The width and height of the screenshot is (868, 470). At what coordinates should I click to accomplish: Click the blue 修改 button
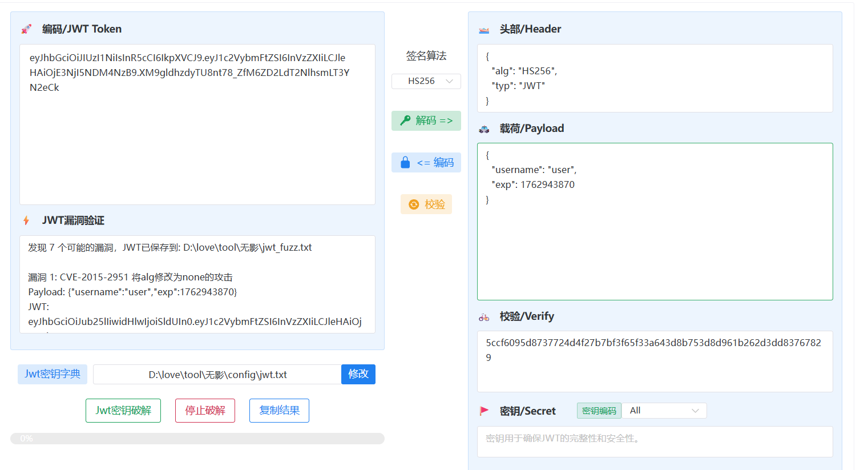pyautogui.click(x=358, y=374)
